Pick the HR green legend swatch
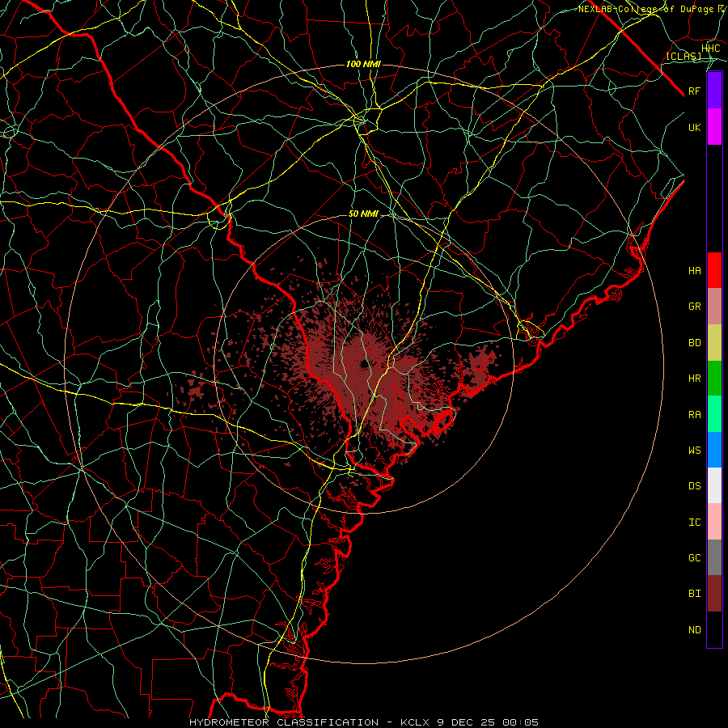The height and width of the screenshot is (728, 728). (x=714, y=379)
